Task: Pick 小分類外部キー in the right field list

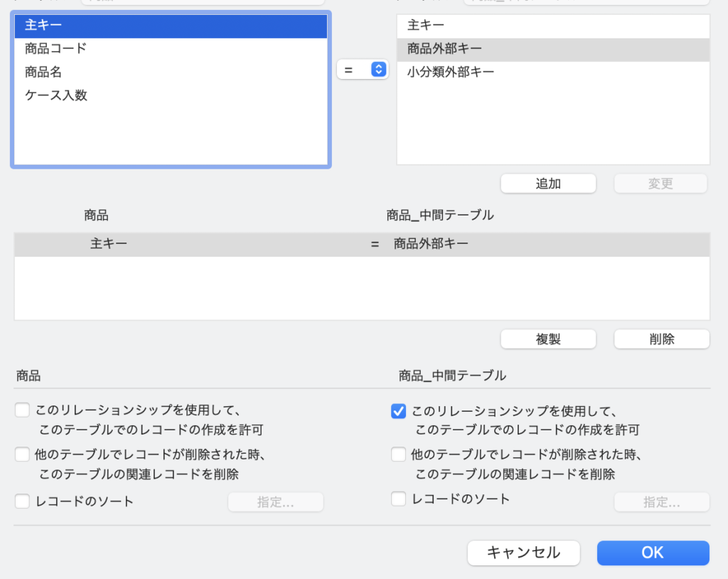Action: point(451,72)
